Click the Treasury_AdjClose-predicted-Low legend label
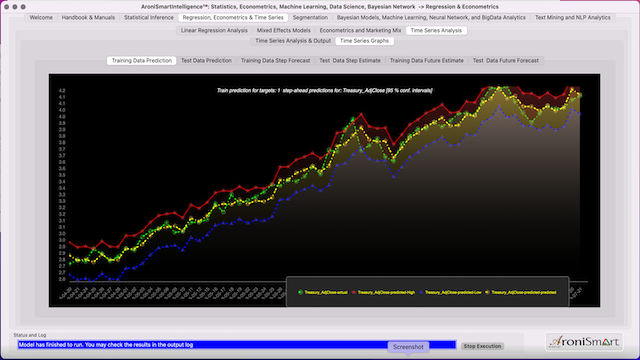The height and width of the screenshot is (360, 640). [453, 292]
